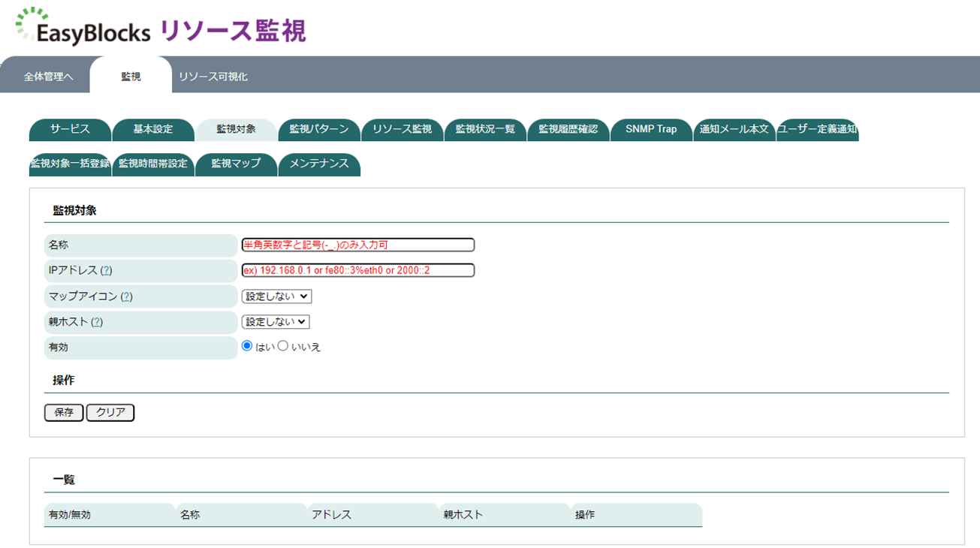Screen dimensions: 980x548
Task: Select the はい radio for 有効
Action: point(247,346)
